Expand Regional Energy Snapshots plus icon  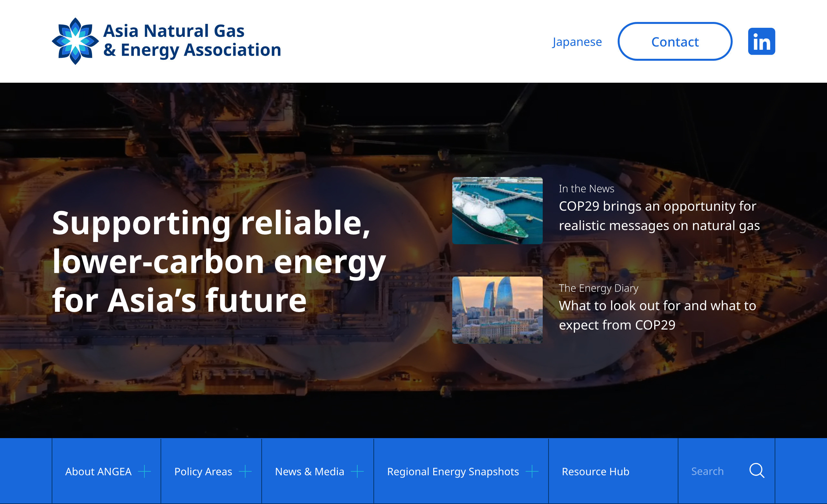pyautogui.click(x=532, y=471)
